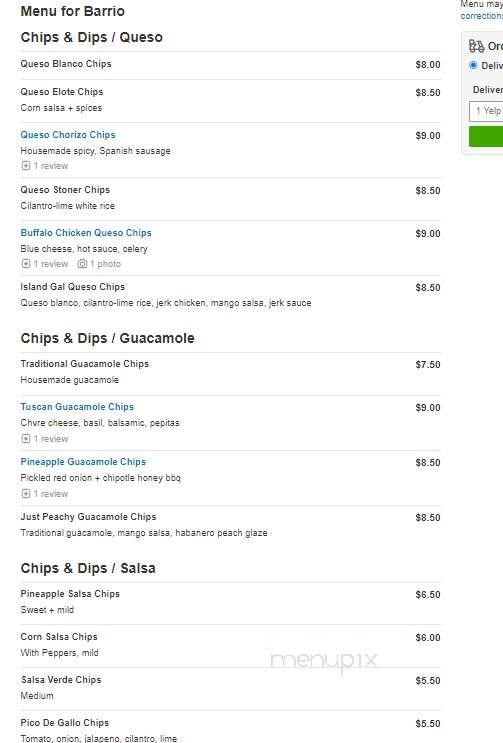The image size is (503, 743).
Task: Open the Pineapple Guacamole Chips link
Action: [83, 462]
